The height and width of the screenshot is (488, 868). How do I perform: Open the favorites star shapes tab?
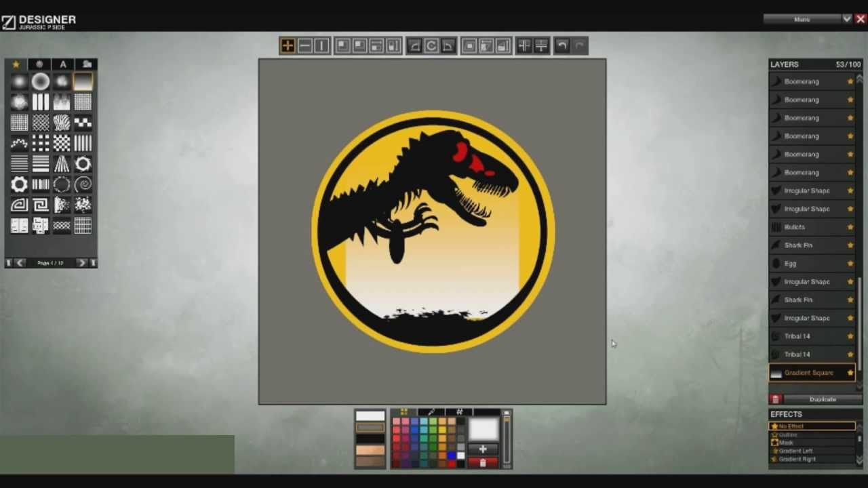point(16,64)
